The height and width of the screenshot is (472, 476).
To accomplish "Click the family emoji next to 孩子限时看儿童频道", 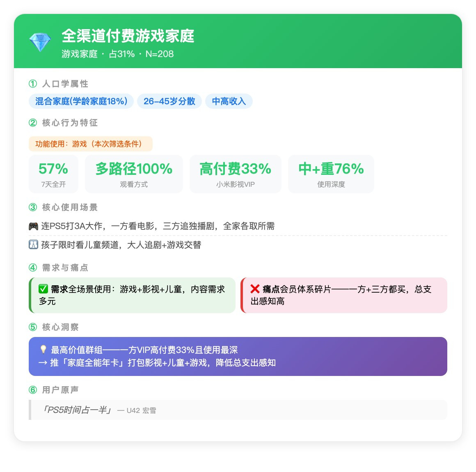I will tap(33, 245).
